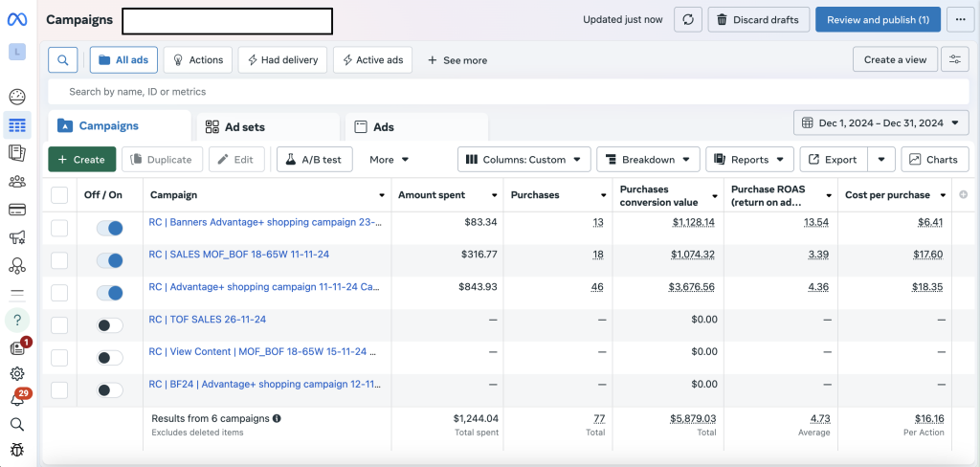980x467 pixels.
Task: Open the column settings sliders icon
Action: point(954,59)
